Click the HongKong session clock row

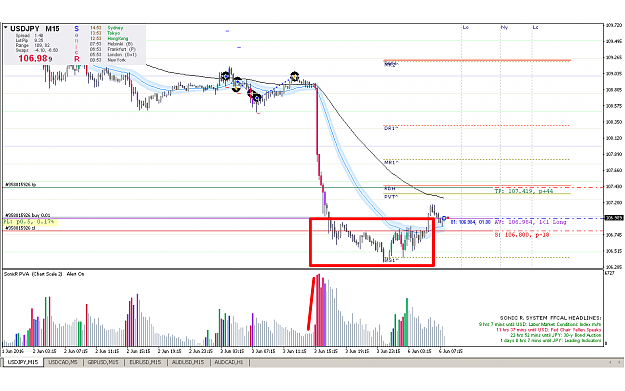click(x=109, y=39)
